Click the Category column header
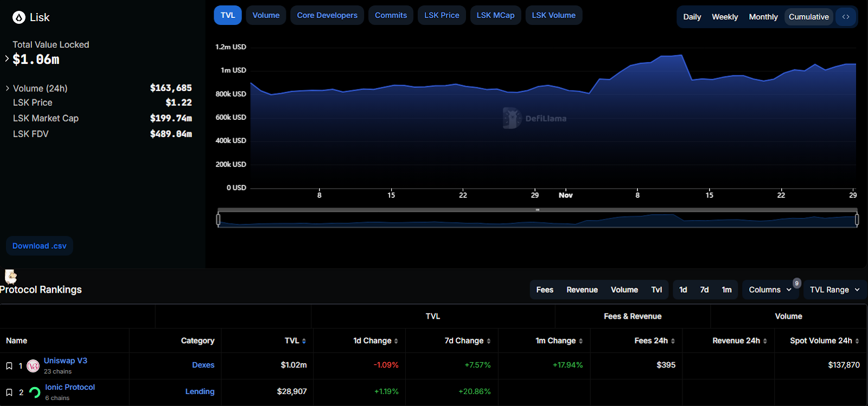 [x=197, y=341]
